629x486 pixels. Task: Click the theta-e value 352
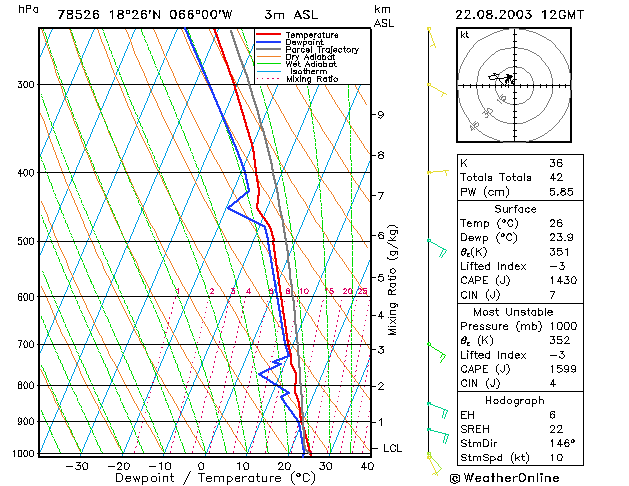click(559, 340)
